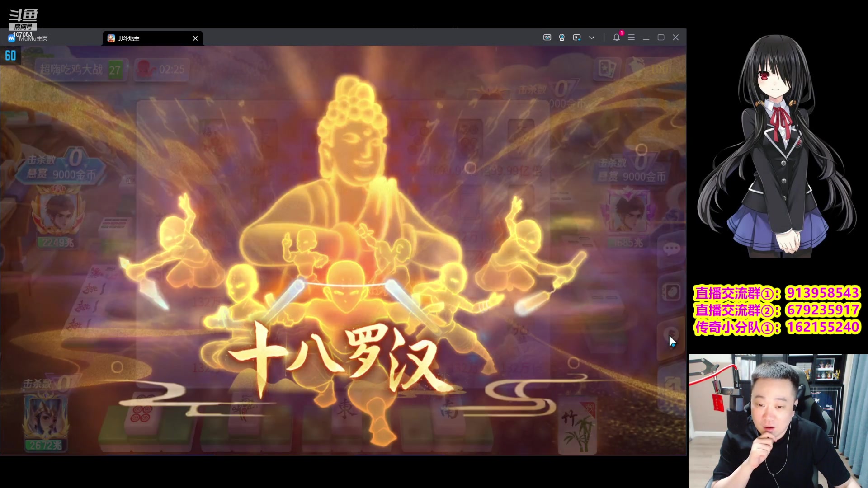
Task: Click the 超嗨吃鸡大战 match title
Action: pos(71,70)
